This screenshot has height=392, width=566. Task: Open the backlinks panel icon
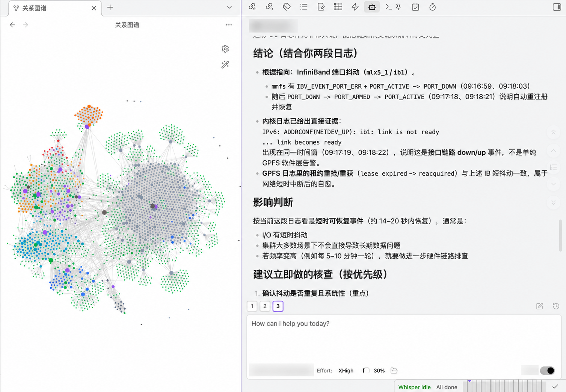[252, 7]
